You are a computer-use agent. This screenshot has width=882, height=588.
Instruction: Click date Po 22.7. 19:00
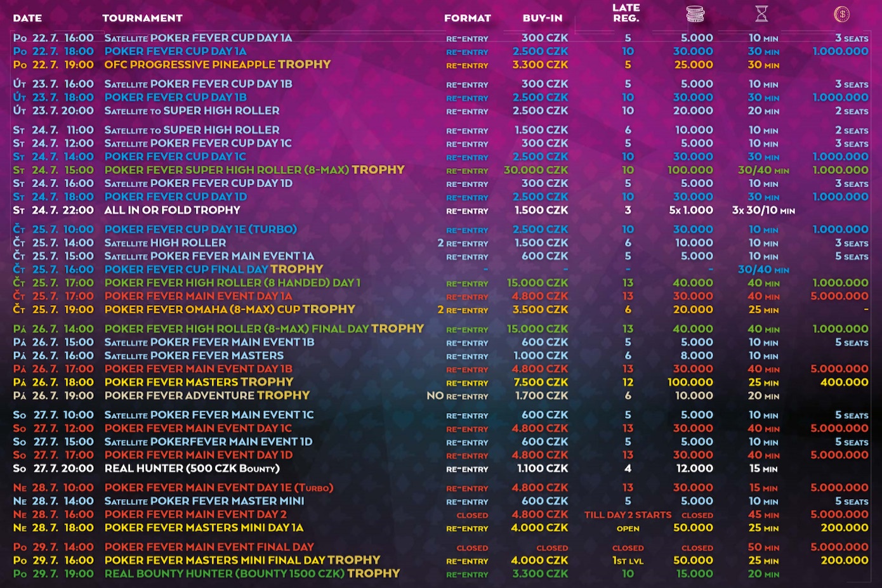[53, 65]
